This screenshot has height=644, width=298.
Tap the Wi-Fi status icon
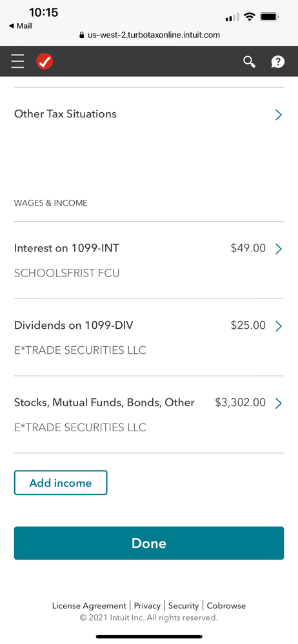pos(249,17)
